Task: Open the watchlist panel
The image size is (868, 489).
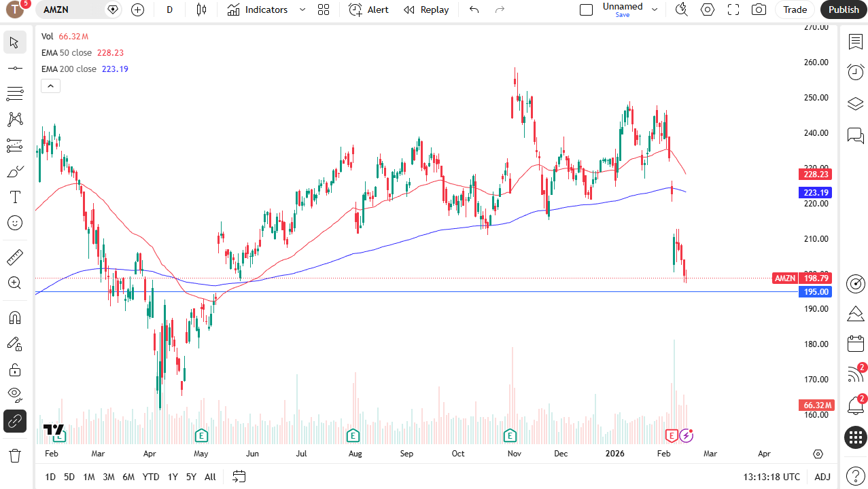Action: click(855, 42)
